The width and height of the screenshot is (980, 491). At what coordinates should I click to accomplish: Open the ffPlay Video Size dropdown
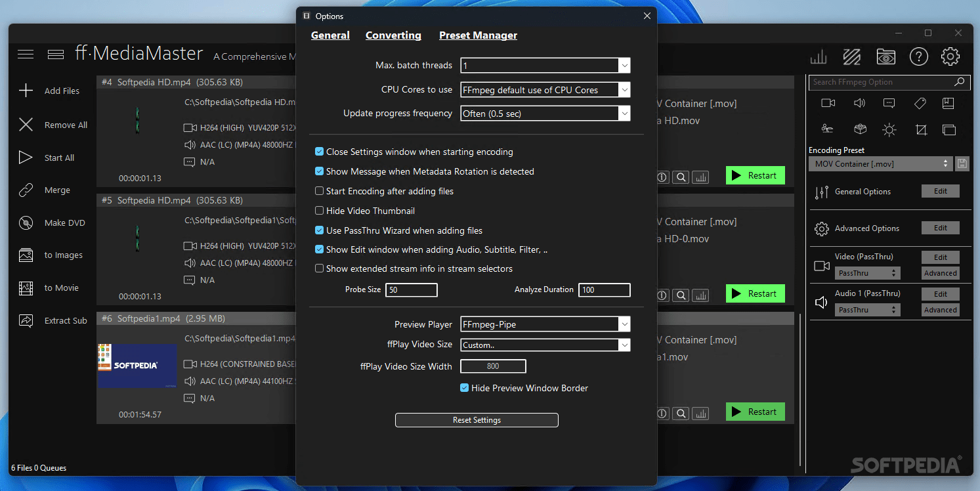[x=545, y=345]
